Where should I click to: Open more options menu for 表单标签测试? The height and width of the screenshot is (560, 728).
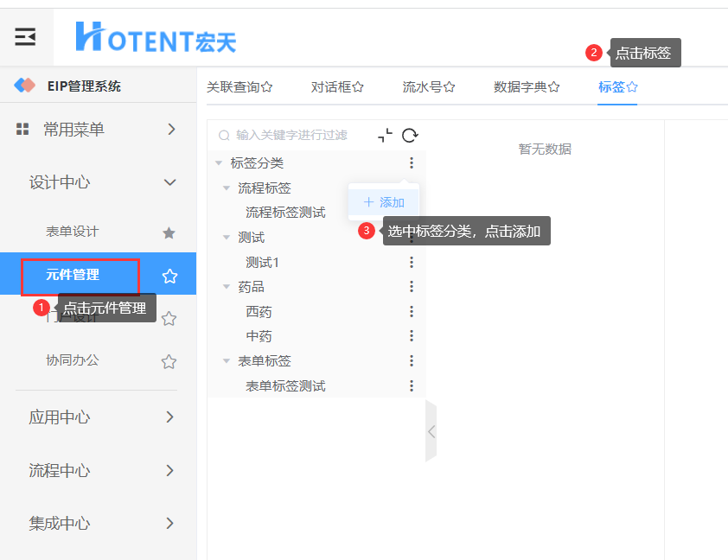[x=412, y=386]
